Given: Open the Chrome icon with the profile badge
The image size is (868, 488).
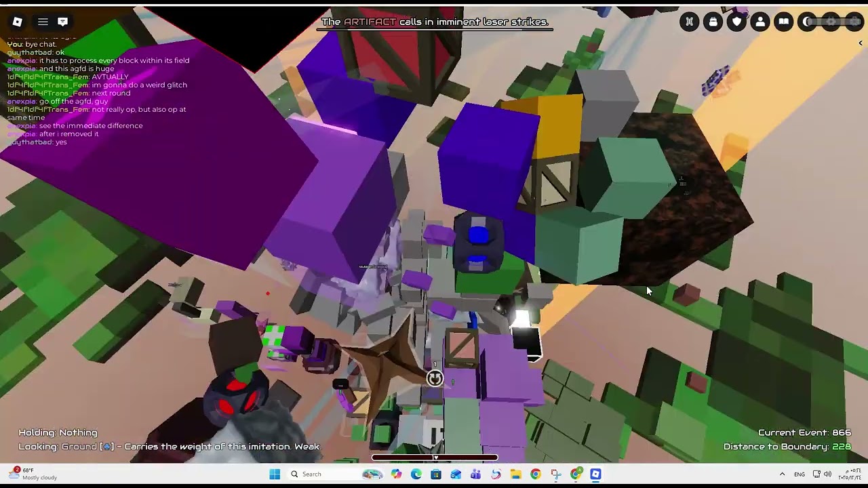Looking at the screenshot, I should (576, 474).
